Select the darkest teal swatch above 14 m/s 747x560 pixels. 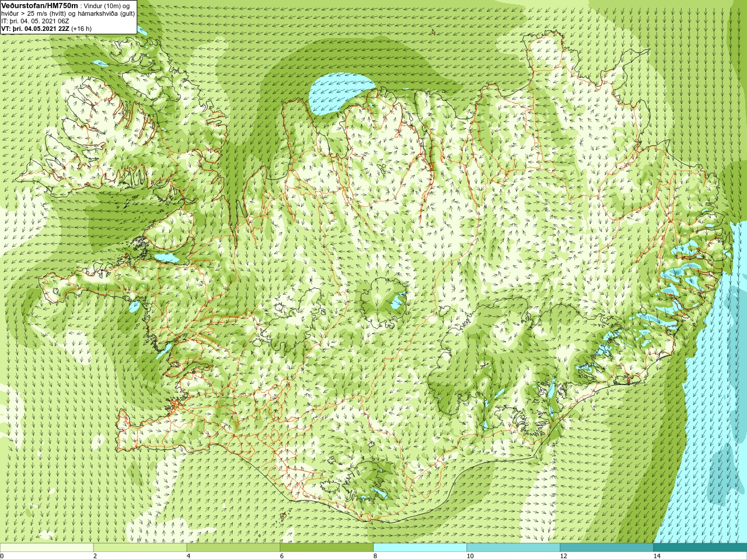pos(700,548)
